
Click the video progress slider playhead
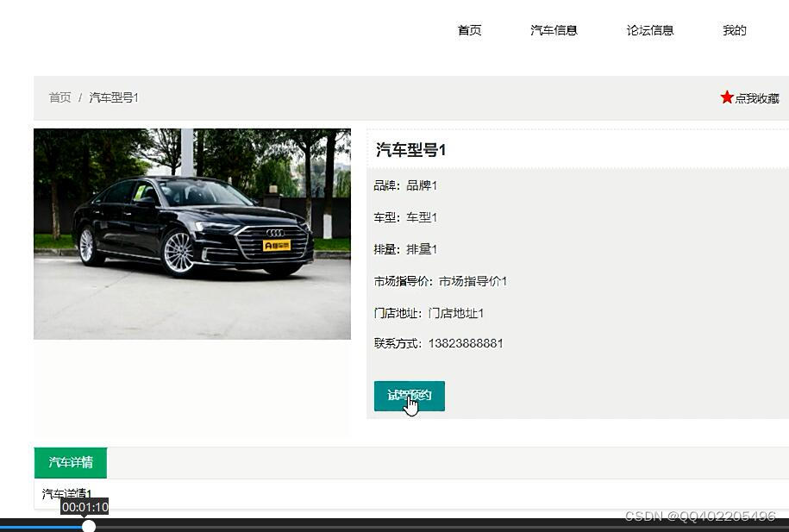click(90, 526)
